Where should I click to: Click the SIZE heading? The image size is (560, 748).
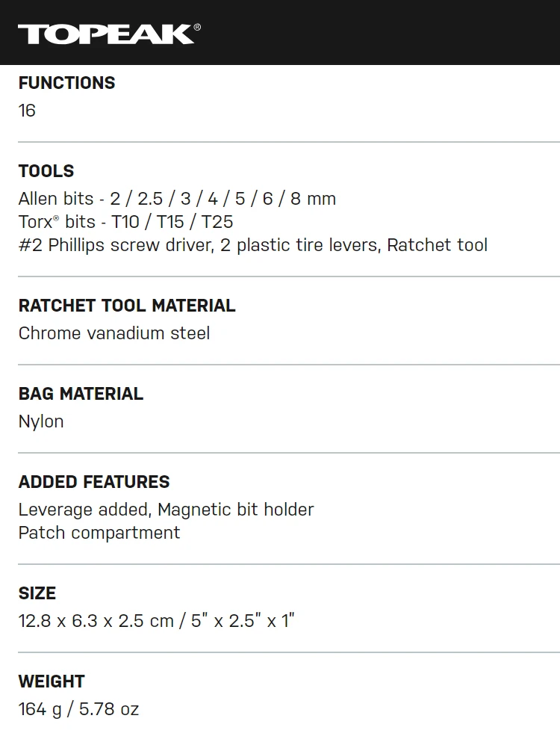pyautogui.click(x=37, y=593)
